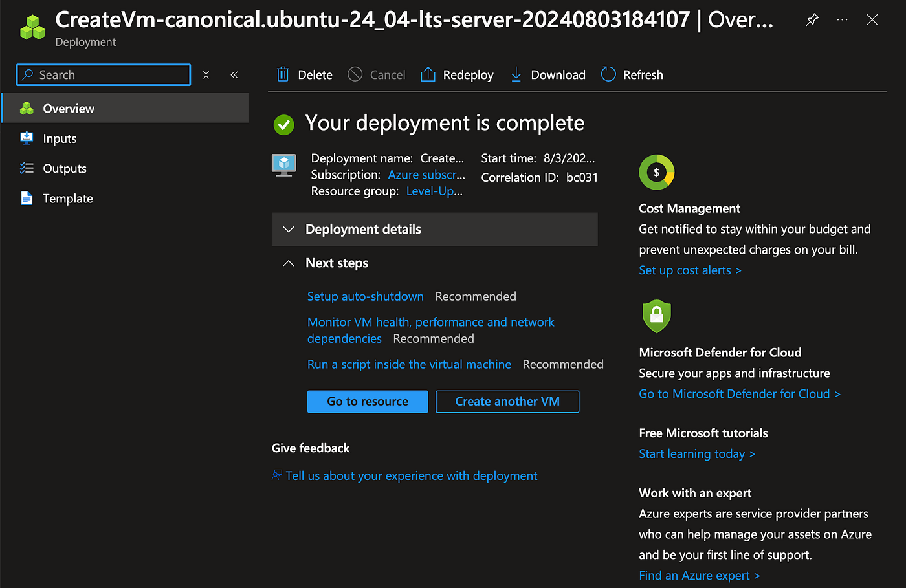906x588 pixels.
Task: Open the Level-Up resource group link
Action: pos(434,191)
